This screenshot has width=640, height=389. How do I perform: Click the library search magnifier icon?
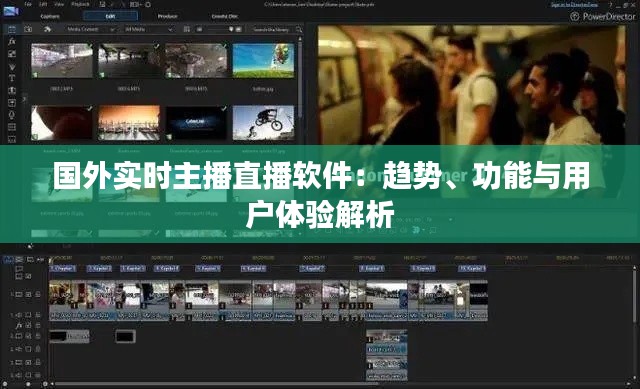pyautogui.click(x=299, y=29)
